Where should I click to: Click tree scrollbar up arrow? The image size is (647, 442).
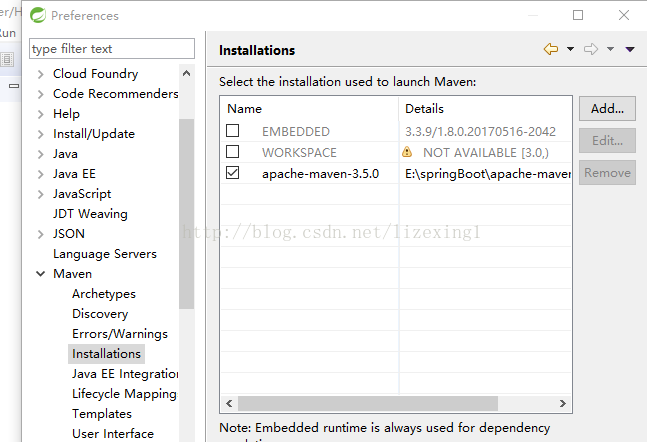coord(187,73)
